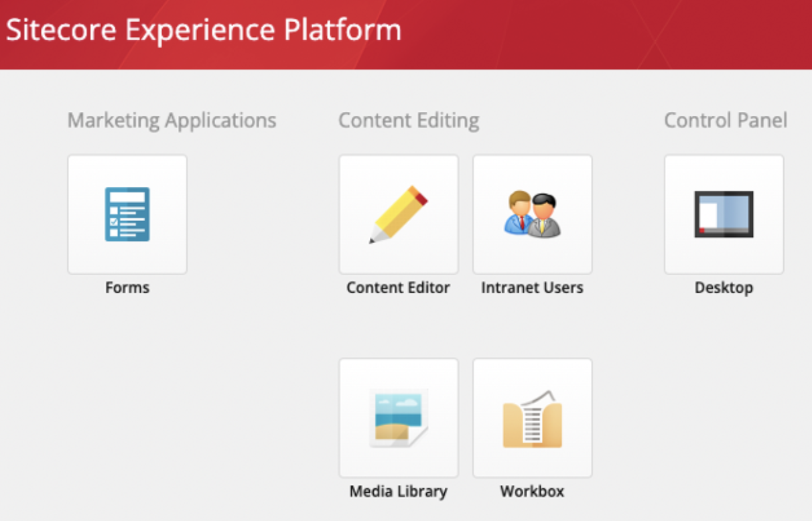Open the Forms application icon

pos(127,213)
